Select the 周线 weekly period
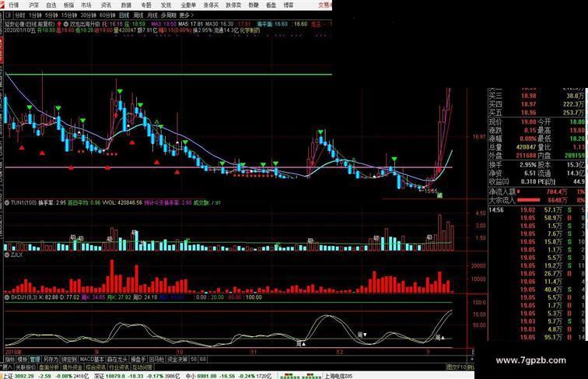The height and width of the screenshot is (379, 588). point(138,16)
